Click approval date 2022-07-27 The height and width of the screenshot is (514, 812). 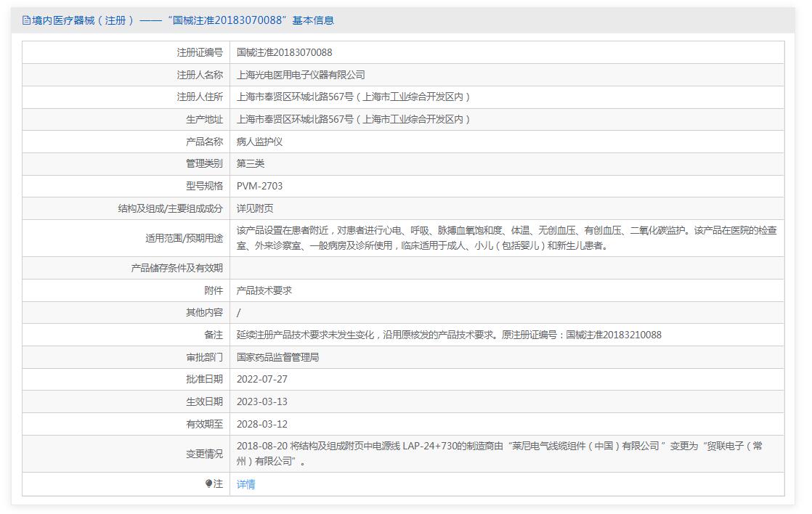[x=262, y=379]
